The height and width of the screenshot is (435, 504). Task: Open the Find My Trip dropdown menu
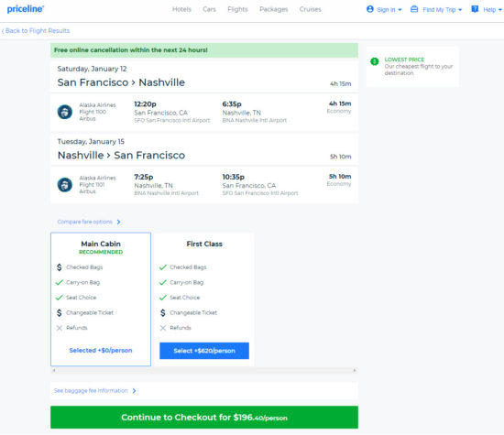pos(460,10)
